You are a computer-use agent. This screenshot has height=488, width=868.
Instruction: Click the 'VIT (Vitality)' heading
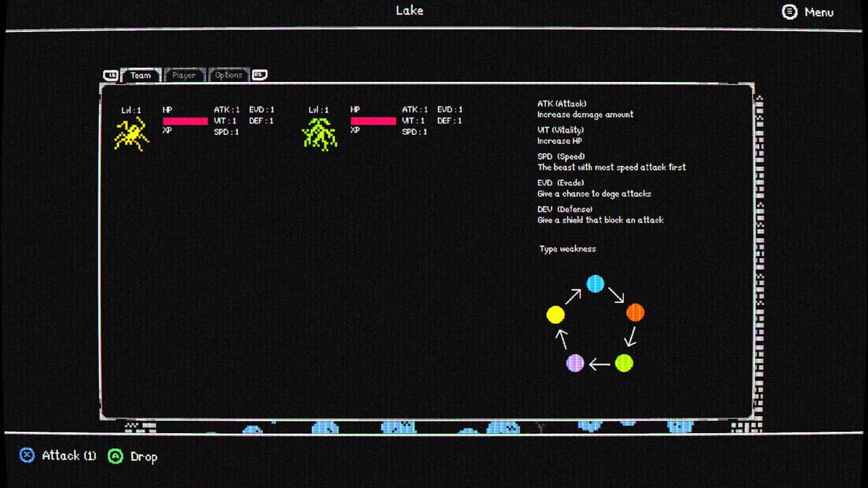[561, 130]
